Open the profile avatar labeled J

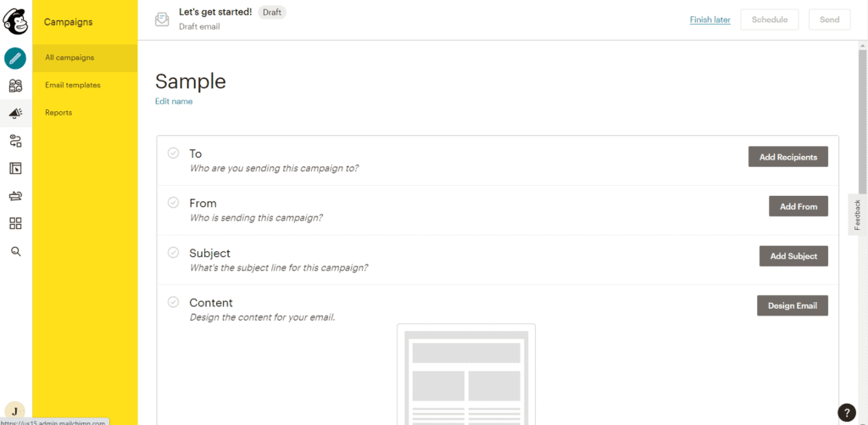(x=14, y=411)
